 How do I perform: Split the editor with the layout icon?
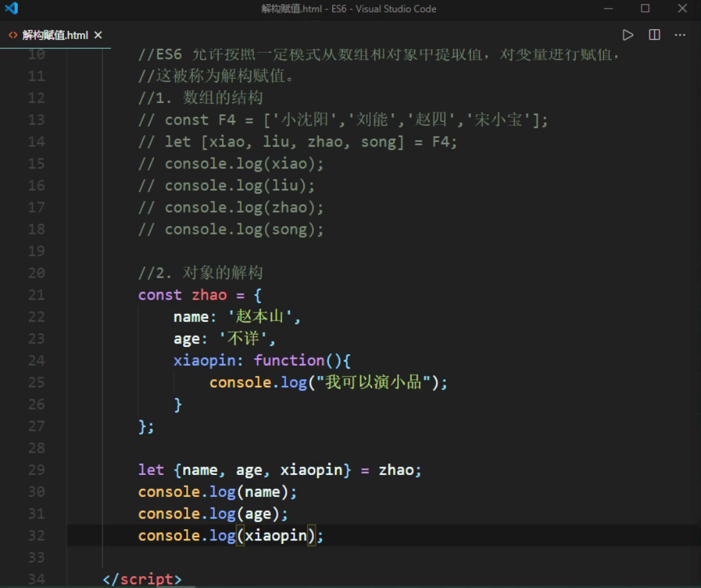pos(654,35)
